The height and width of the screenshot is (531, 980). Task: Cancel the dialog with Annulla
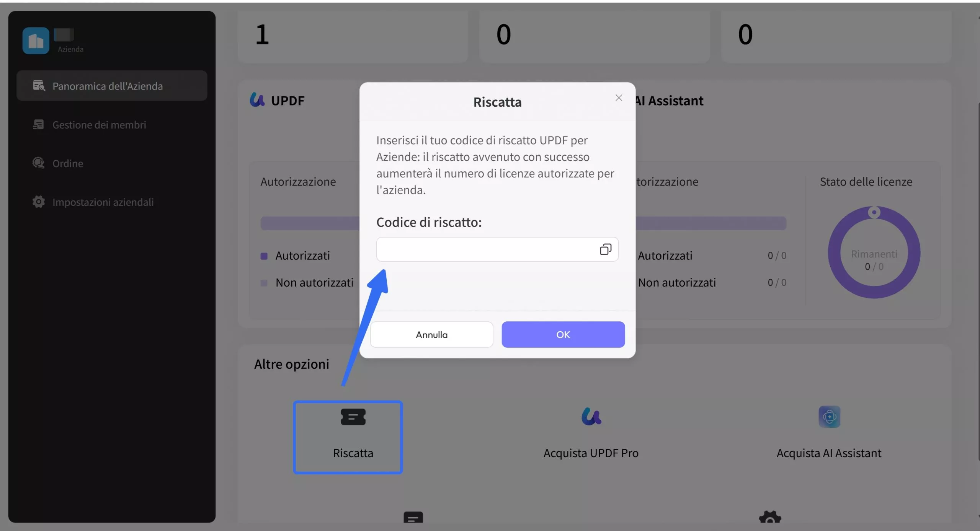(431, 335)
